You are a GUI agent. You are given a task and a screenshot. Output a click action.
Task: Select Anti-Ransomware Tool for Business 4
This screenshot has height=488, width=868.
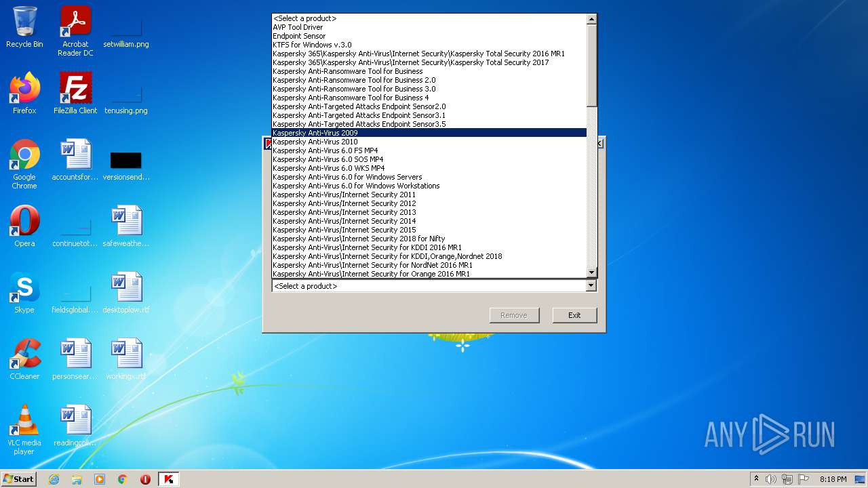[x=429, y=98]
